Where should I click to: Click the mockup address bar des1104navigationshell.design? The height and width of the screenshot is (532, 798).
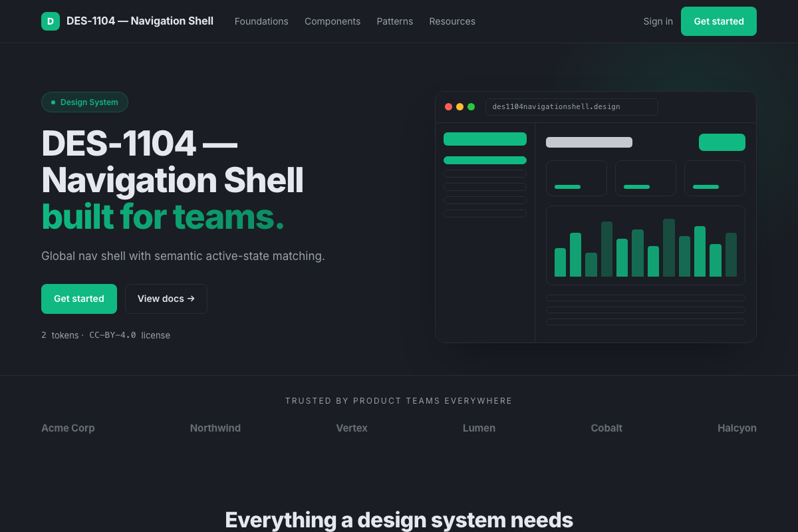pyautogui.click(x=572, y=107)
